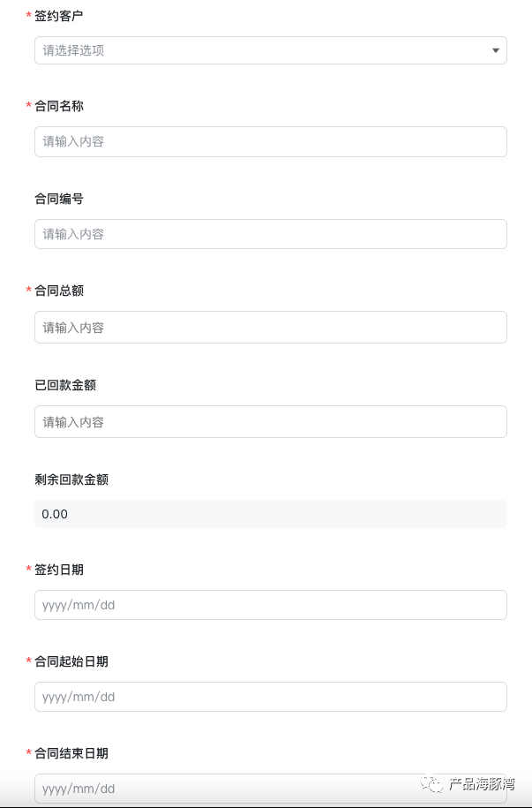Click the 合同总额 label text
This screenshot has width=532, height=808.
click(59, 291)
